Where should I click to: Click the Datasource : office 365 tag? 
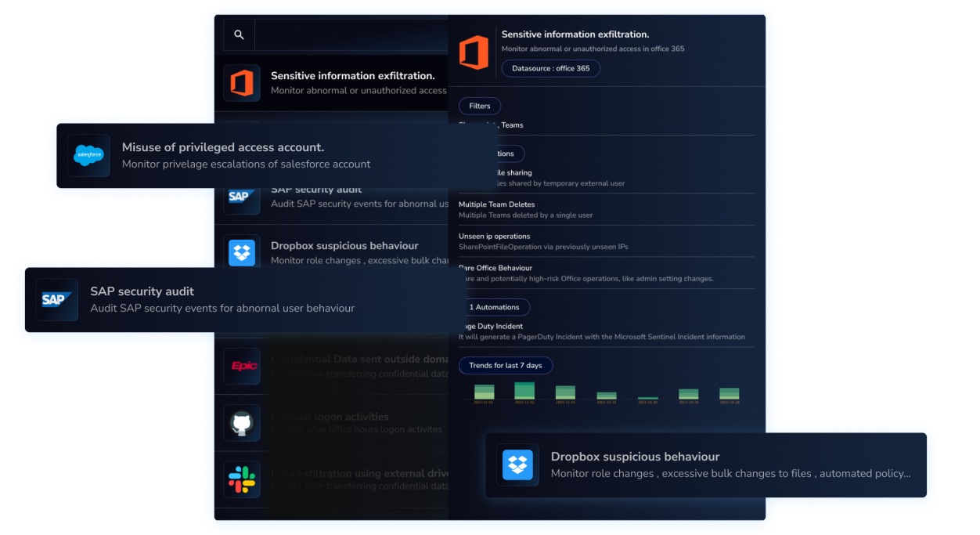click(550, 69)
